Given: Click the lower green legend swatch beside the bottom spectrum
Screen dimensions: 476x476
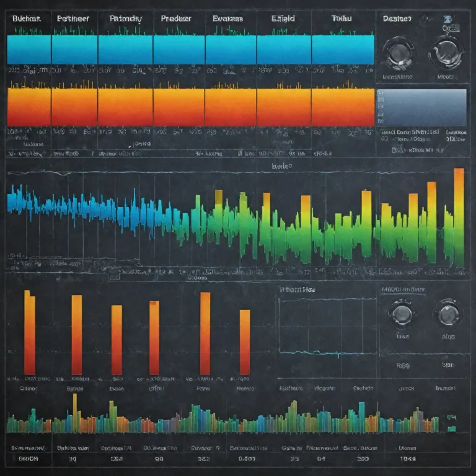Looking at the screenshot, I should (x=452, y=429).
